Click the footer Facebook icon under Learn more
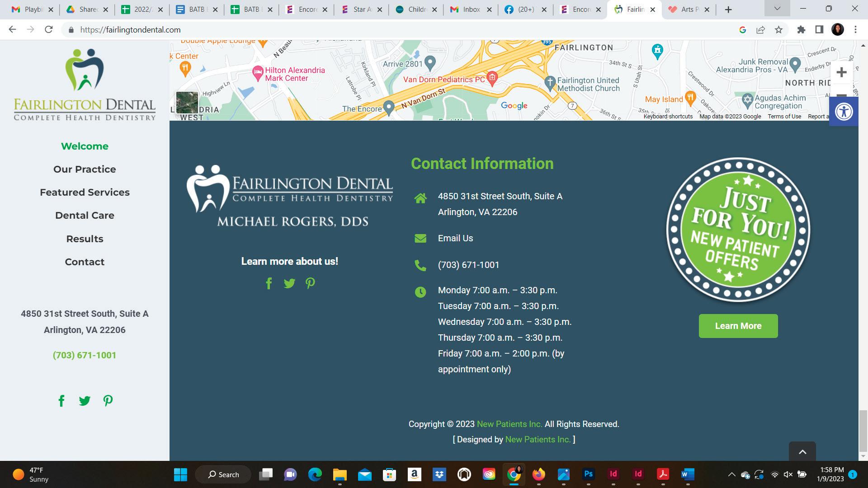The image size is (868, 488). 269,284
